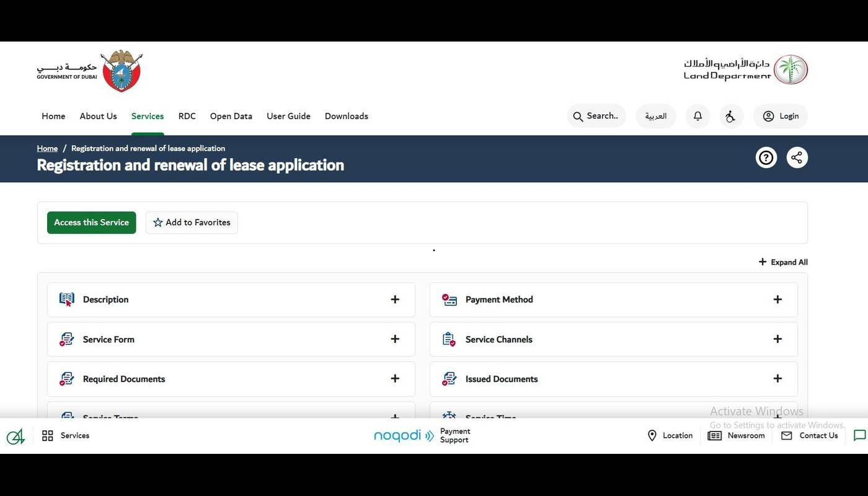Open the chat icon in bottom bar
Viewport: 868px width, 496px height.
859,435
